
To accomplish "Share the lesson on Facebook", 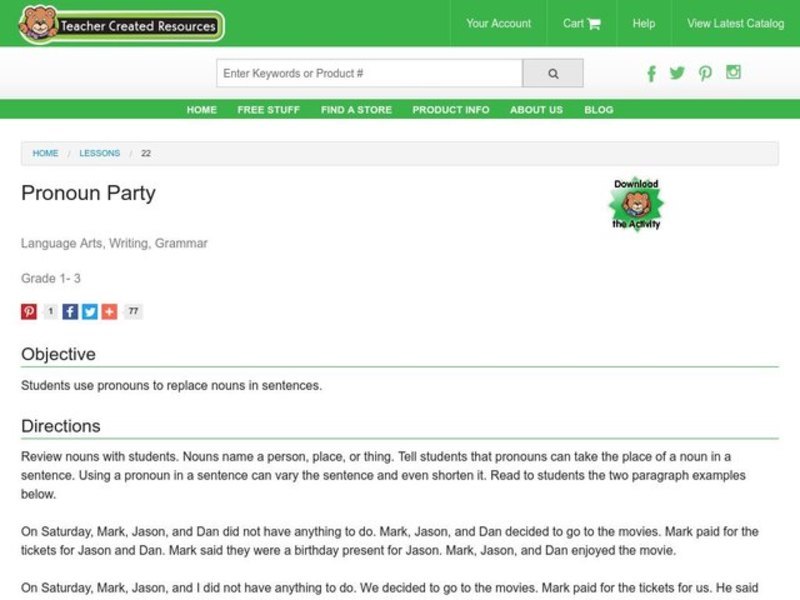I will coord(68,311).
